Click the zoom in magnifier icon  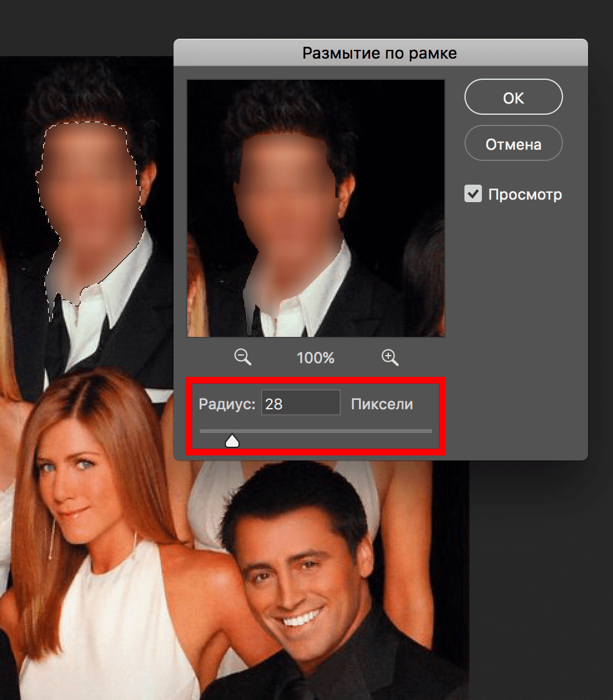tap(390, 357)
